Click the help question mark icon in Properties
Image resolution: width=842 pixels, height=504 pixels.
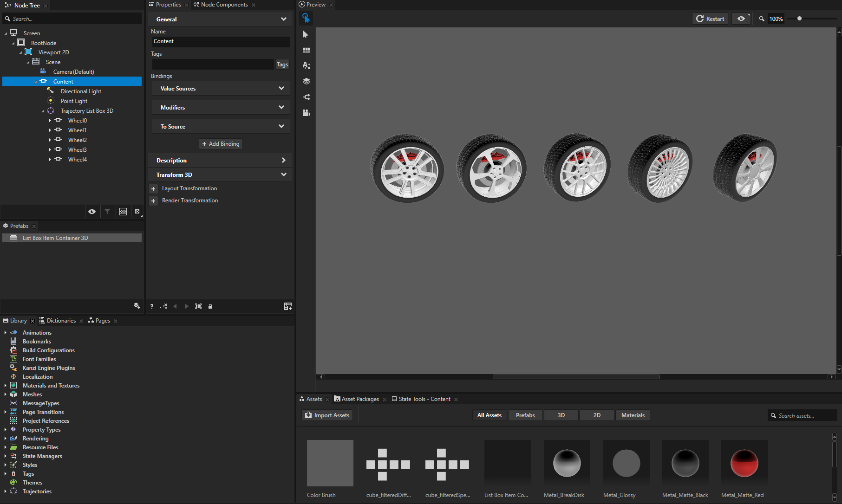(x=152, y=306)
